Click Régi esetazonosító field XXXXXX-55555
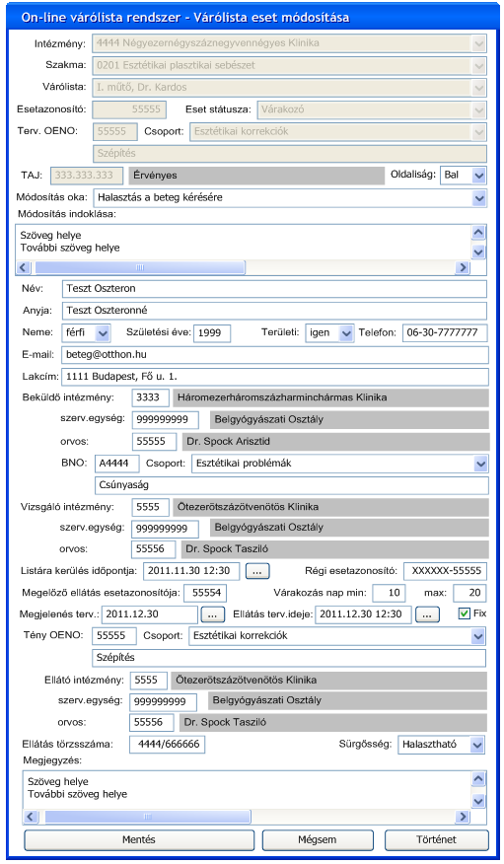 [x=446, y=571]
